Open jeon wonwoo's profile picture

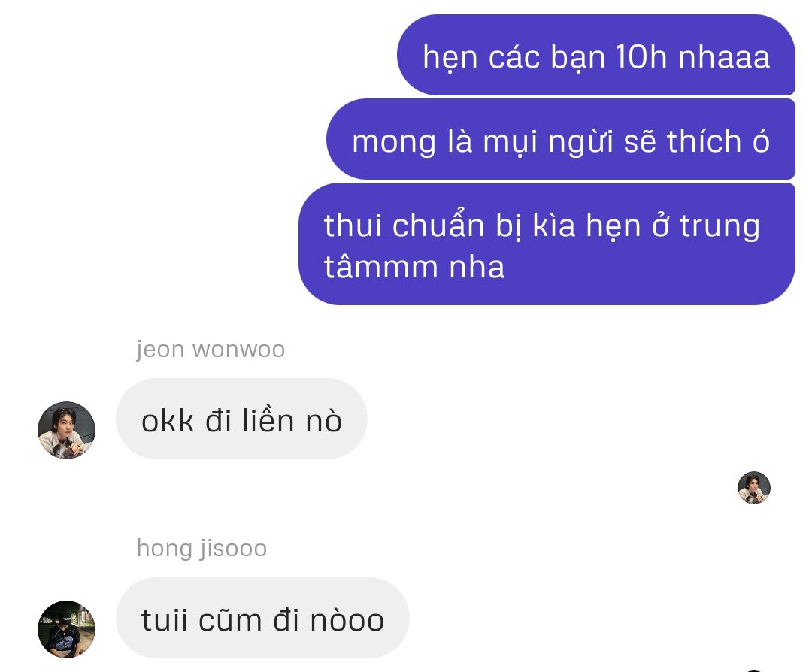point(66,430)
